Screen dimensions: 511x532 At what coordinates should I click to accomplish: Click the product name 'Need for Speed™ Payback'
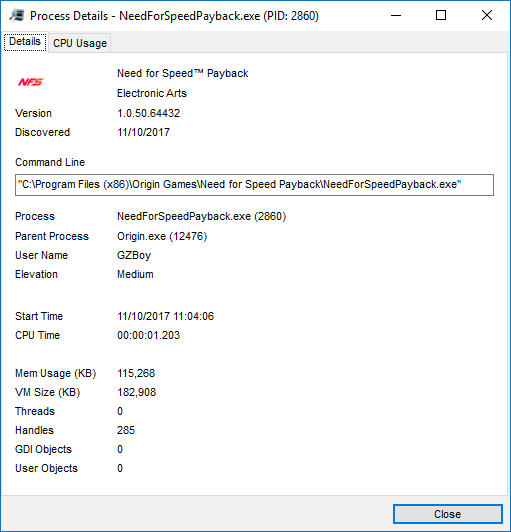[x=183, y=73]
